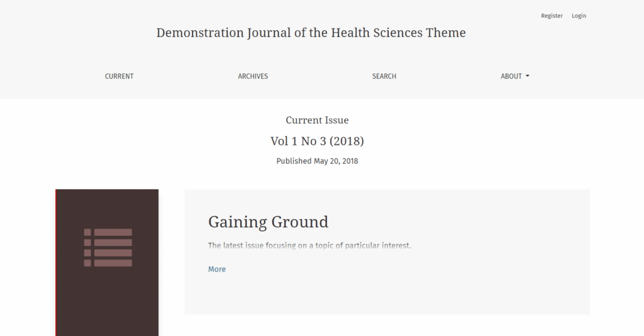Screen dimensions: 644x336
Task: Select Search in the navigation bar
Action: (x=384, y=76)
